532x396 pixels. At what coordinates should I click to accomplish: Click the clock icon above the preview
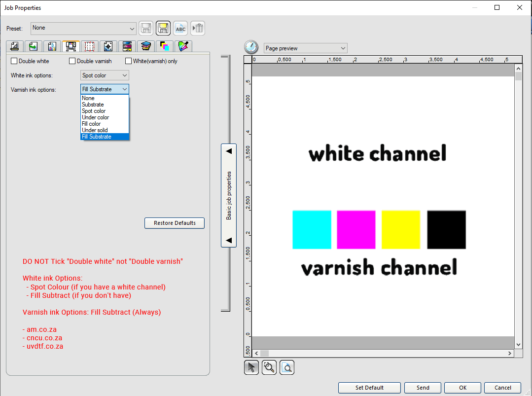[251, 47]
